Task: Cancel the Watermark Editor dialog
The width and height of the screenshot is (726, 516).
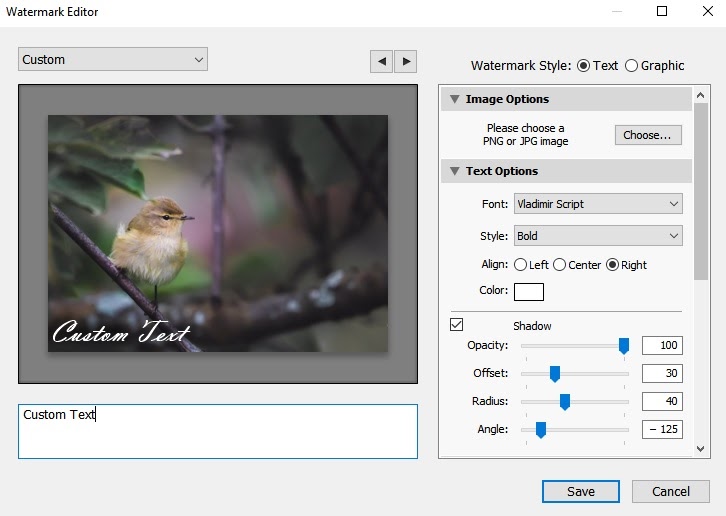Action: (x=670, y=491)
